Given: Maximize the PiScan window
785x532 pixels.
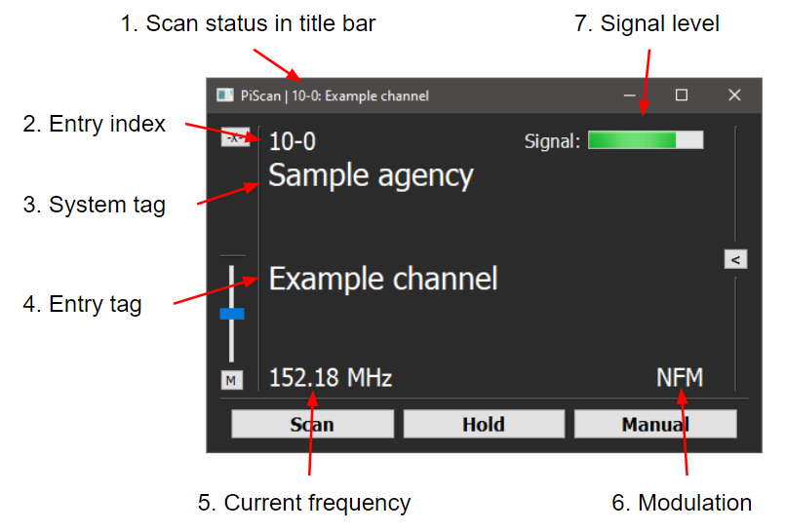Looking at the screenshot, I should point(682,95).
